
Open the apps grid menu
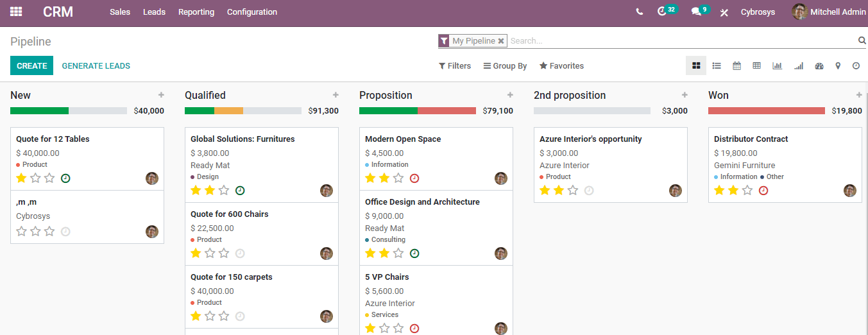[x=16, y=12]
